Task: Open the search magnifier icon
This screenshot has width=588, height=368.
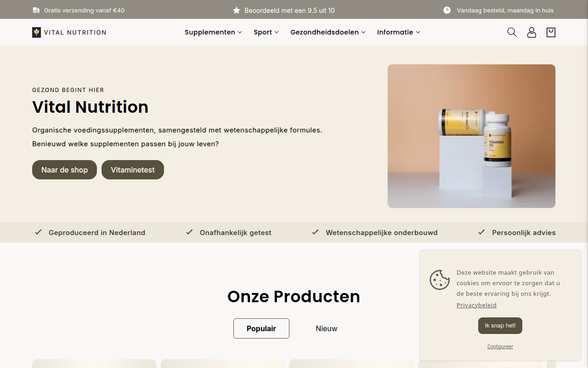Action: [512, 32]
